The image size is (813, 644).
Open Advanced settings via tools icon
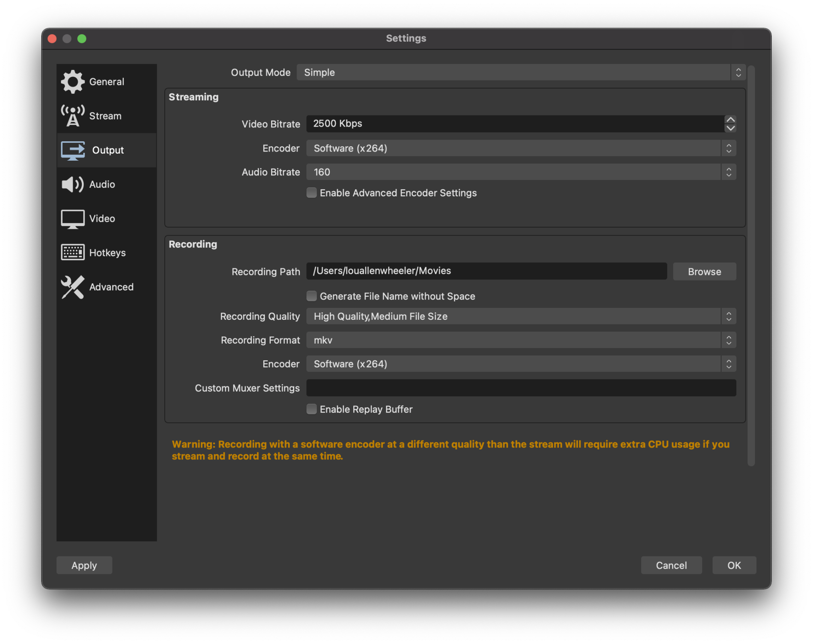click(x=73, y=287)
